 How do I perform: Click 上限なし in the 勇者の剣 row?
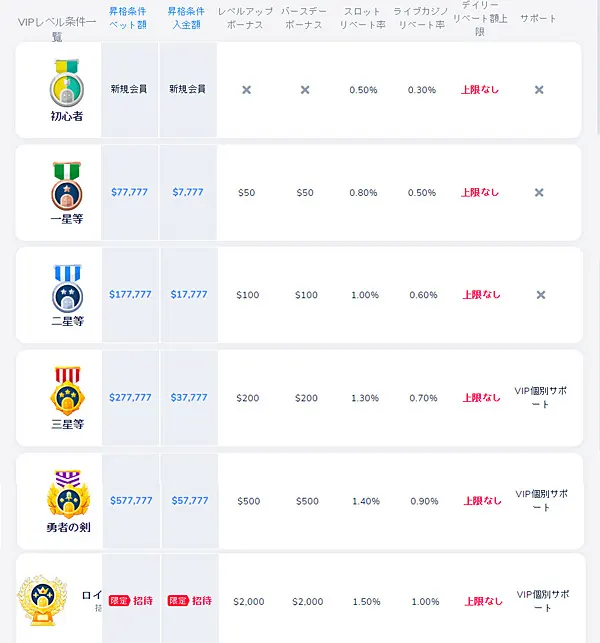pyautogui.click(x=481, y=500)
